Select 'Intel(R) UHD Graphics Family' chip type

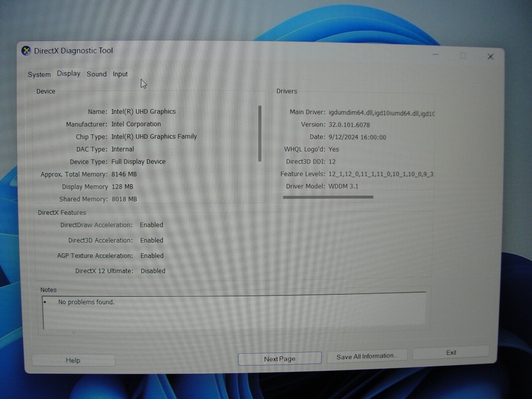(154, 137)
